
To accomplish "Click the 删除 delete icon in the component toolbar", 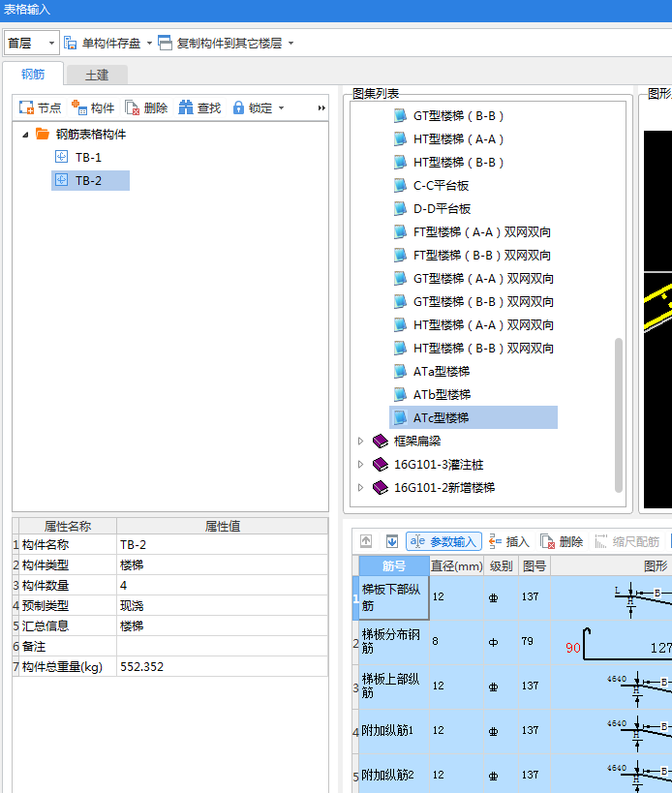I will pos(132,107).
